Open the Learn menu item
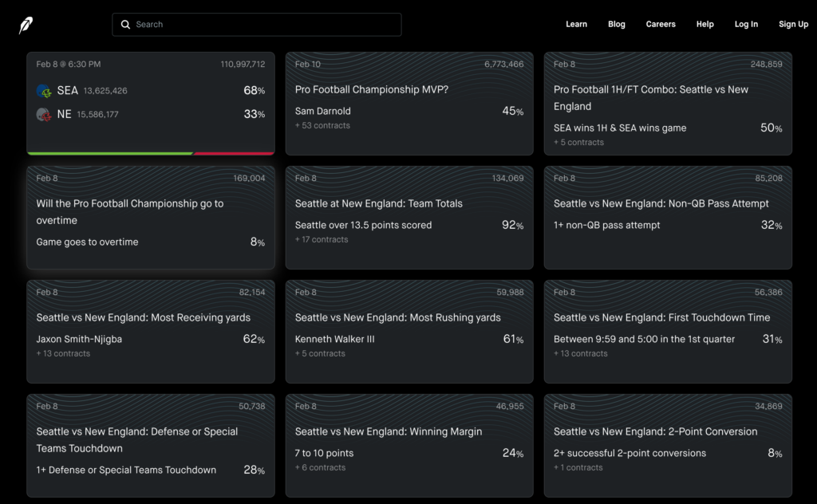The image size is (817, 504). tap(576, 25)
